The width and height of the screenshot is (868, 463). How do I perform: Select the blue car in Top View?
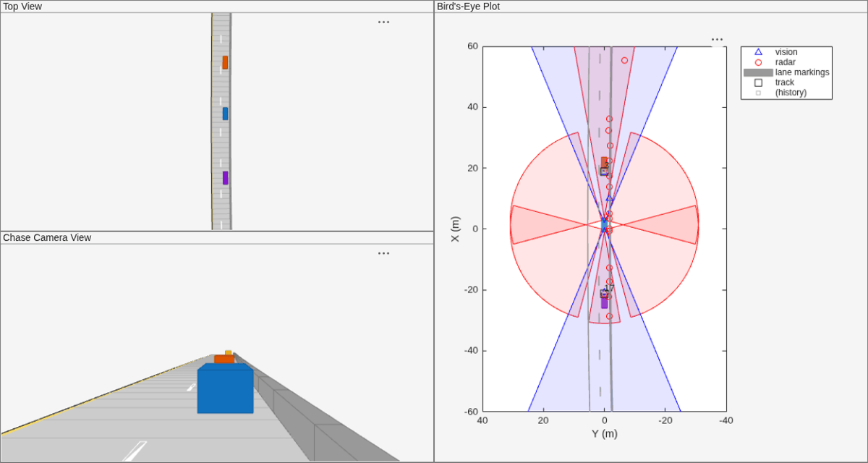(x=225, y=114)
